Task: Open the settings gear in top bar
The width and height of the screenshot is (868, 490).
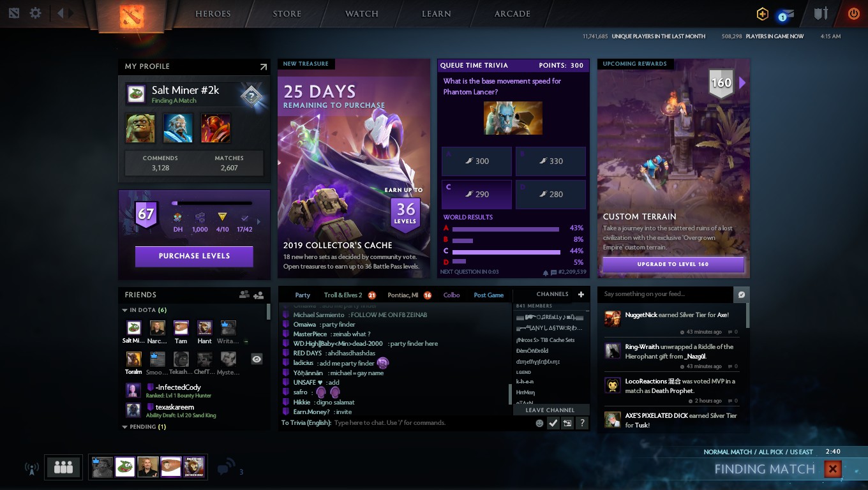Action: (x=36, y=13)
